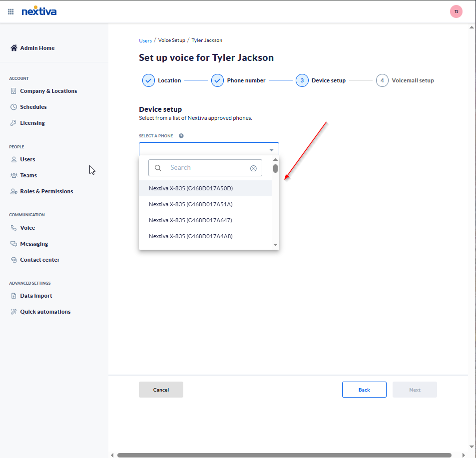Click the step 4 Voicemail setup circle

tap(382, 80)
